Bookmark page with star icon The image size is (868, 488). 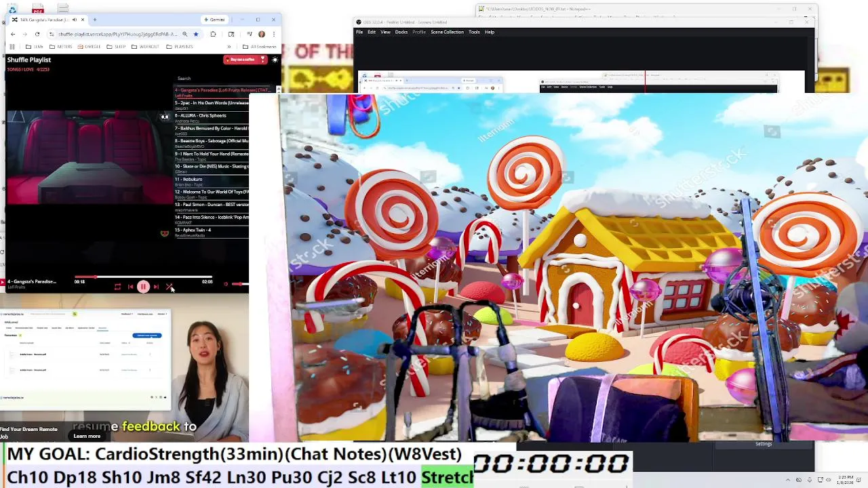[x=196, y=34]
